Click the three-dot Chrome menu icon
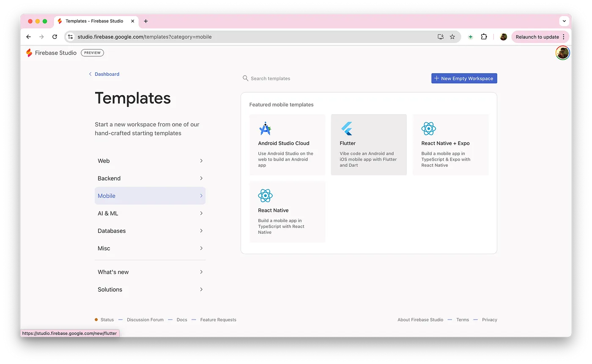Screen dimensions: 592x364 pyautogui.click(x=564, y=37)
